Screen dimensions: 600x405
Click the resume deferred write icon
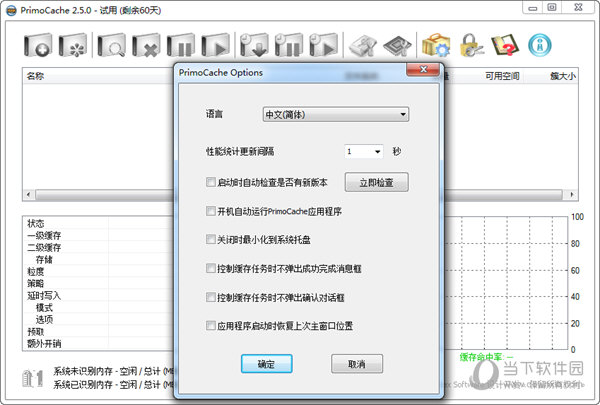323,46
